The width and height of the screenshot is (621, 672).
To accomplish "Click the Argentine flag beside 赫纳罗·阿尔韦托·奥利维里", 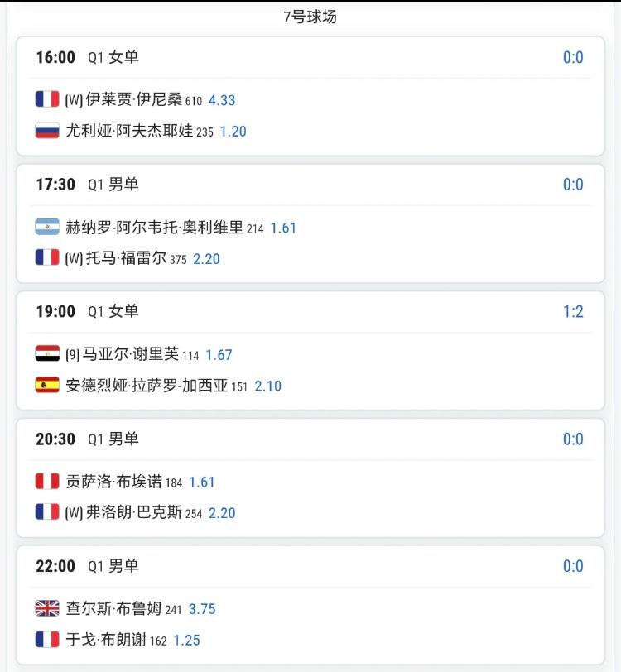I will 47,227.
